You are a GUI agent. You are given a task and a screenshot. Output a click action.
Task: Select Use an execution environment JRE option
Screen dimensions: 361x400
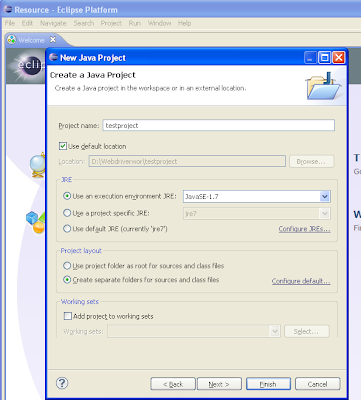tap(67, 196)
